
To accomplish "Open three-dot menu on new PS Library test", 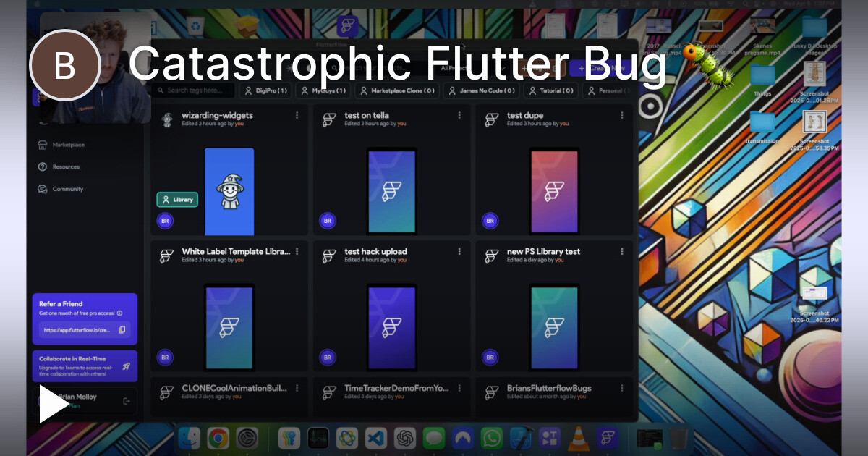I will tap(622, 251).
